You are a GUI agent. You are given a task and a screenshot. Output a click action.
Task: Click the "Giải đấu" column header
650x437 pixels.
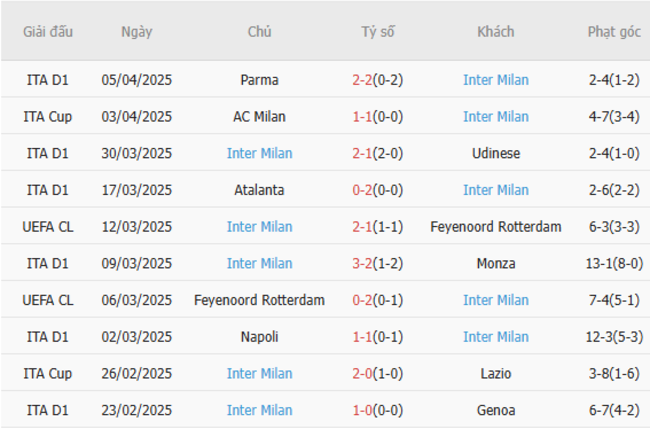(48, 32)
